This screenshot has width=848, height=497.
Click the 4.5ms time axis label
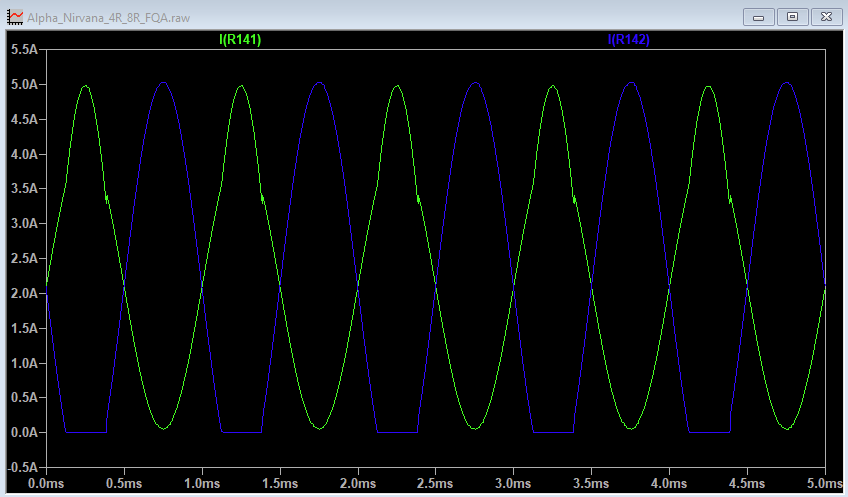click(747, 483)
